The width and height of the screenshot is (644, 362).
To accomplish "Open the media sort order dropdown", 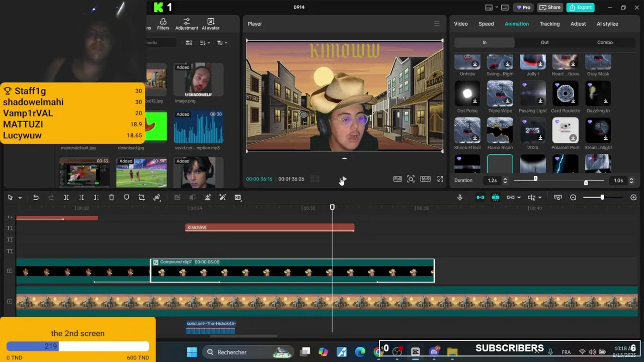I will [205, 43].
